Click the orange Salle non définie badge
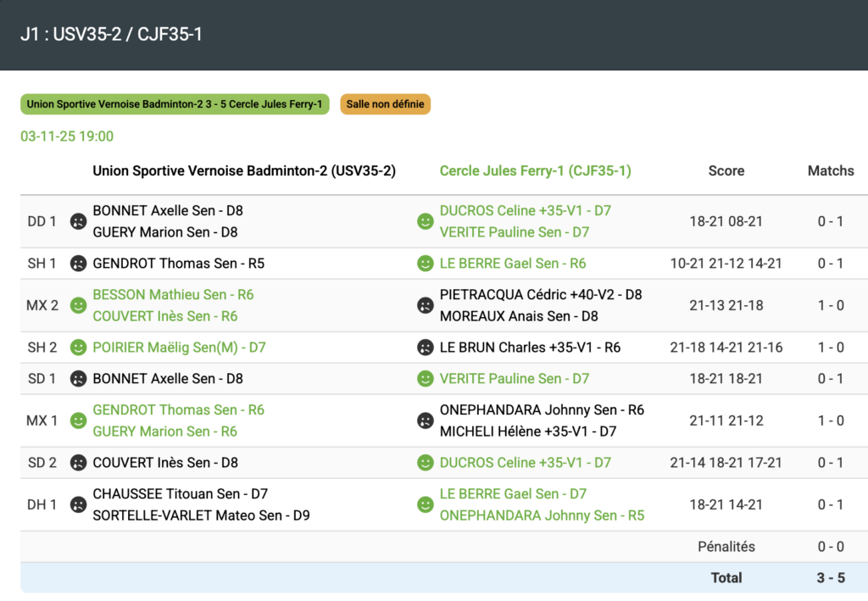Image resolution: width=868 pixels, height=601 pixels. [x=386, y=104]
